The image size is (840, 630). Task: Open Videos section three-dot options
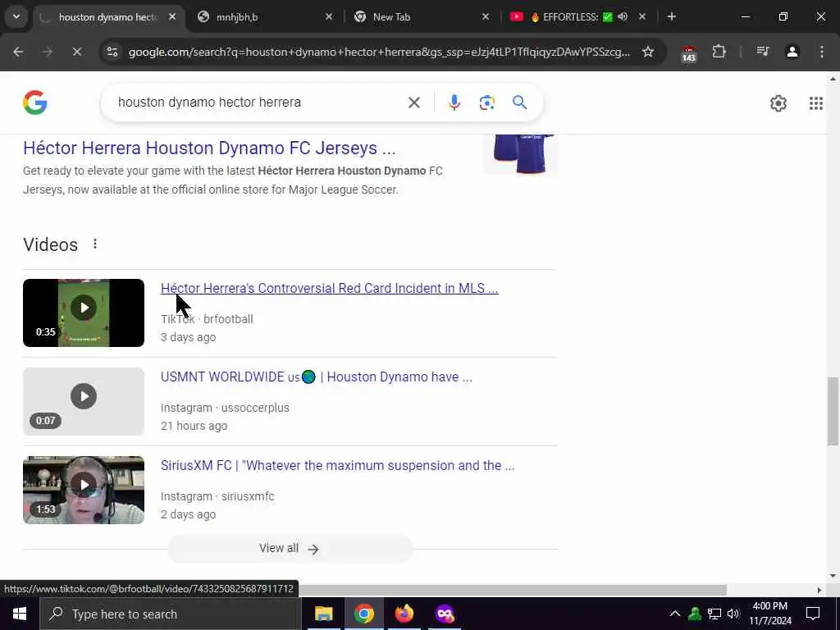95,244
